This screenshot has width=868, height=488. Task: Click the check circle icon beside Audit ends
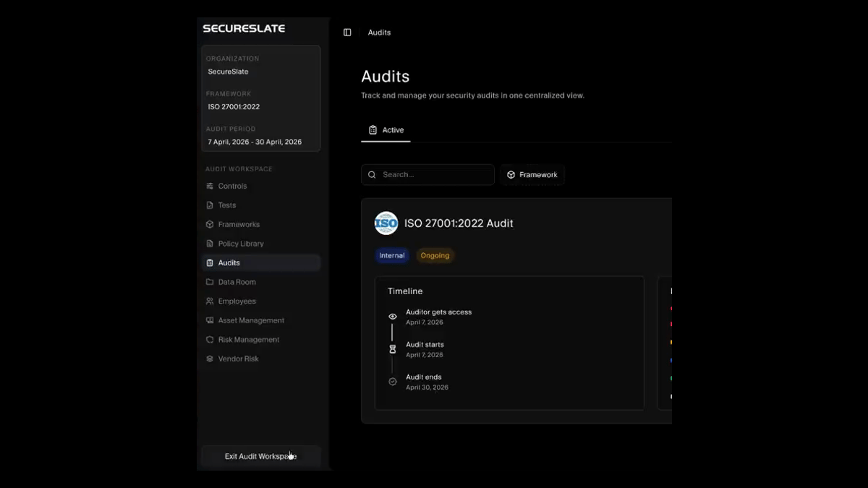(393, 382)
